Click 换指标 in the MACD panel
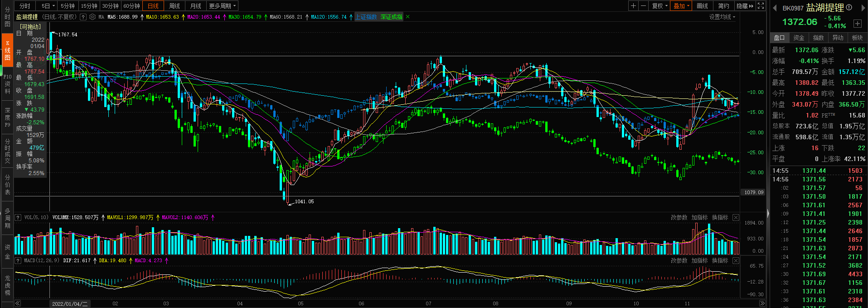The image size is (868, 308). 720,260
